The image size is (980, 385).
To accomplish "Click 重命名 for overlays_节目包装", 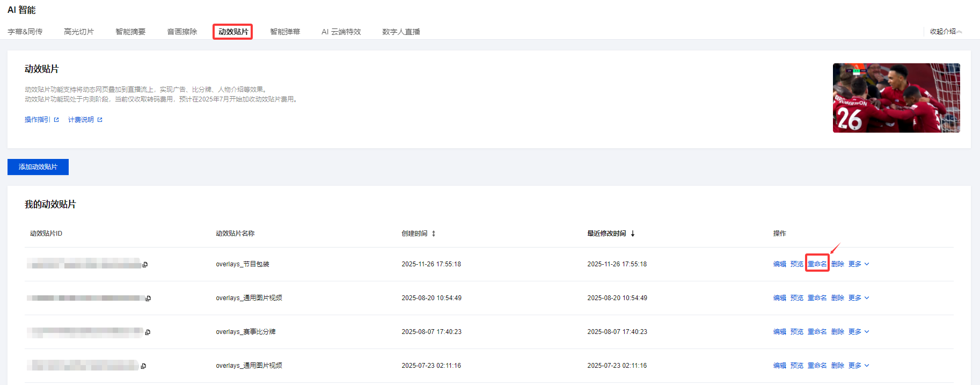I will (817, 264).
